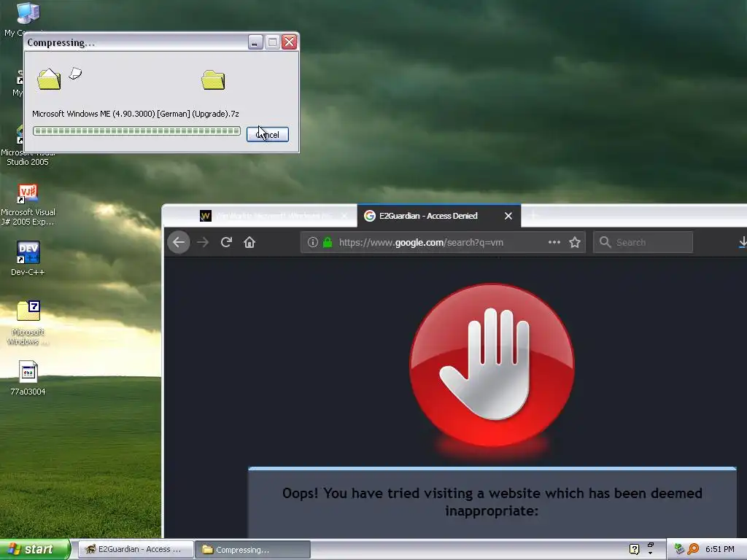
Task: Open the browser home page
Action: [x=249, y=242]
